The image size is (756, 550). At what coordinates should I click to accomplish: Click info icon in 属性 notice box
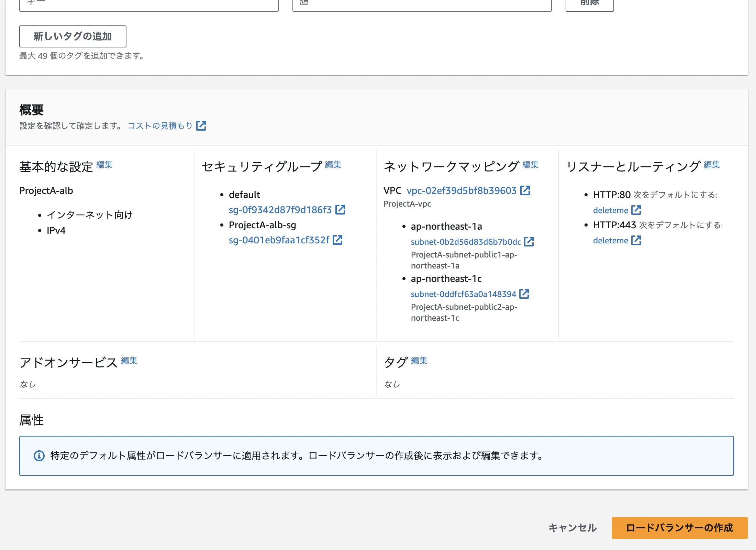click(x=39, y=456)
